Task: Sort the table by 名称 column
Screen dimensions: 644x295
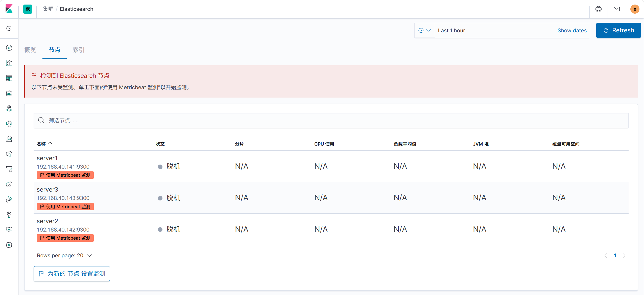Action: pos(44,144)
